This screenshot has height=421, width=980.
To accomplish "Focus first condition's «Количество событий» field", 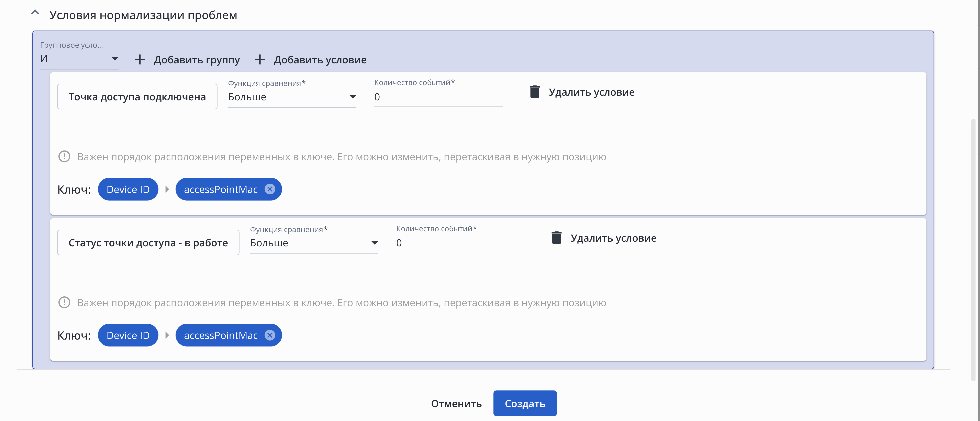I will [438, 97].
